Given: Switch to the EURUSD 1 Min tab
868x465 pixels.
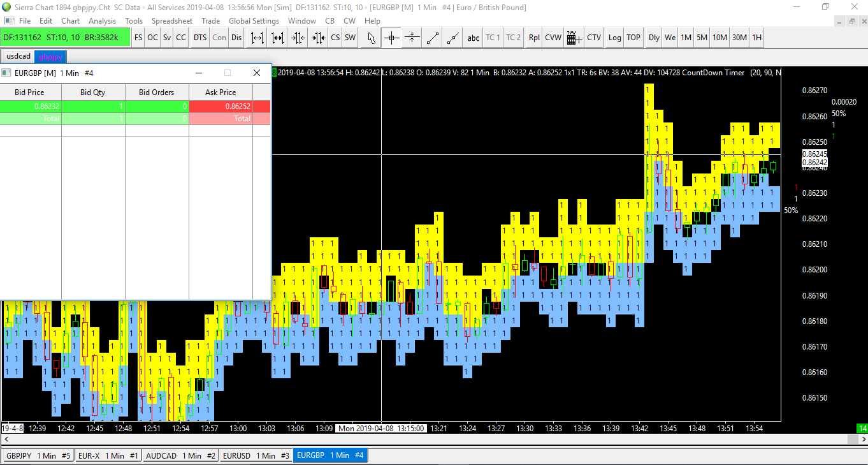Looking at the screenshot, I should coord(256,455).
